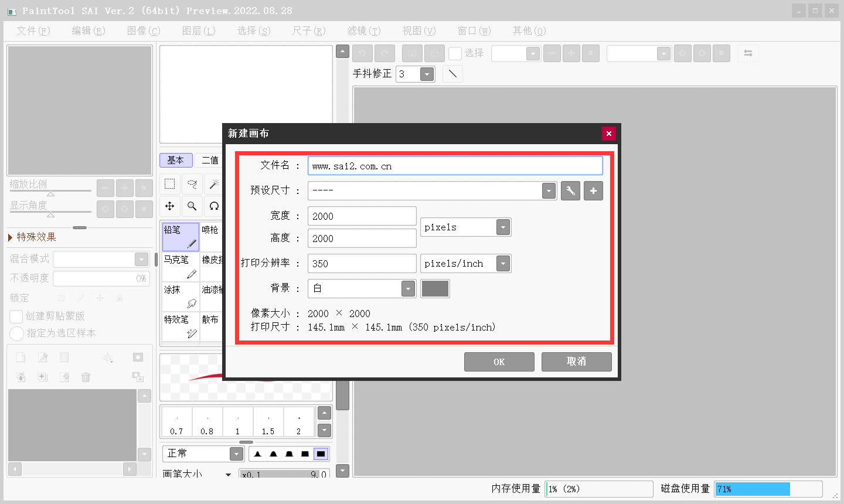The width and height of the screenshot is (844, 504).
Task: Activate the zoom magnifier tool
Action: [x=192, y=206]
